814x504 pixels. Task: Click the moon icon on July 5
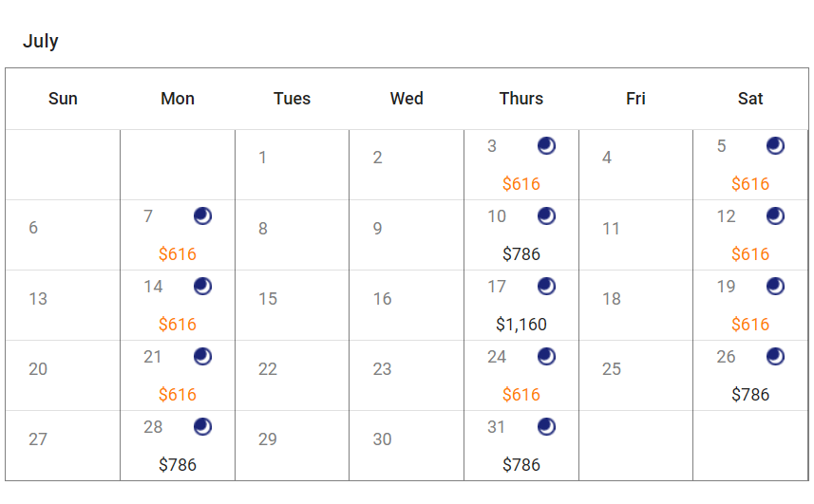click(775, 146)
